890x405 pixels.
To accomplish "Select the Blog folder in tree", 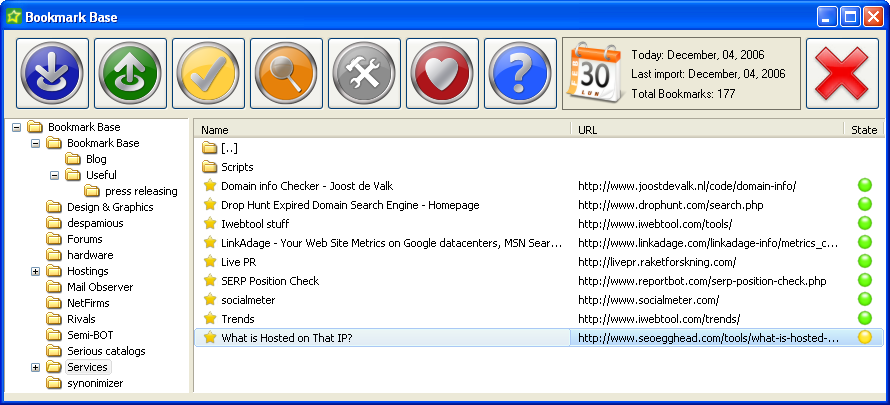I will click(96, 159).
